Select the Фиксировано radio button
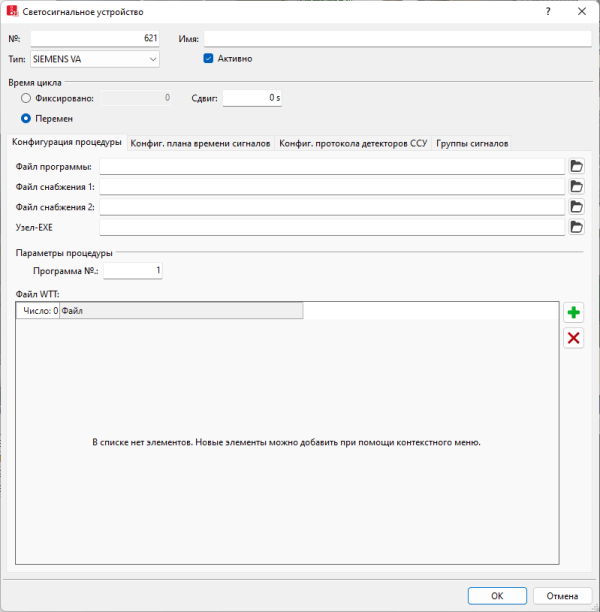The height and width of the screenshot is (612, 600). point(26,98)
